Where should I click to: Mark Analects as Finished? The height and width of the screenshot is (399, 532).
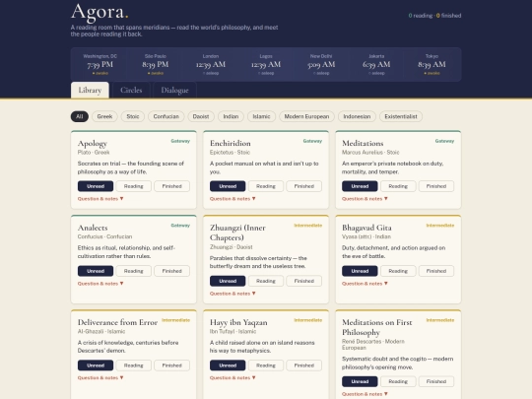pyautogui.click(x=171, y=271)
